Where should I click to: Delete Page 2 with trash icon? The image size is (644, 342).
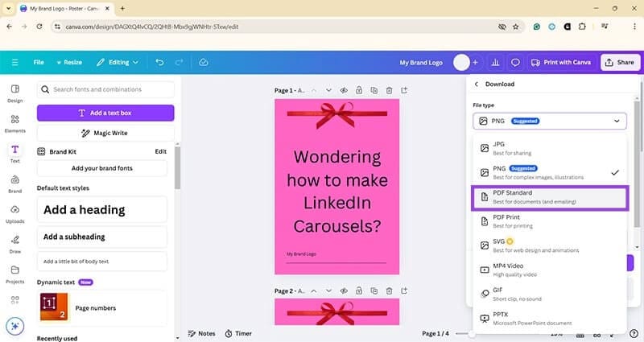(x=389, y=290)
